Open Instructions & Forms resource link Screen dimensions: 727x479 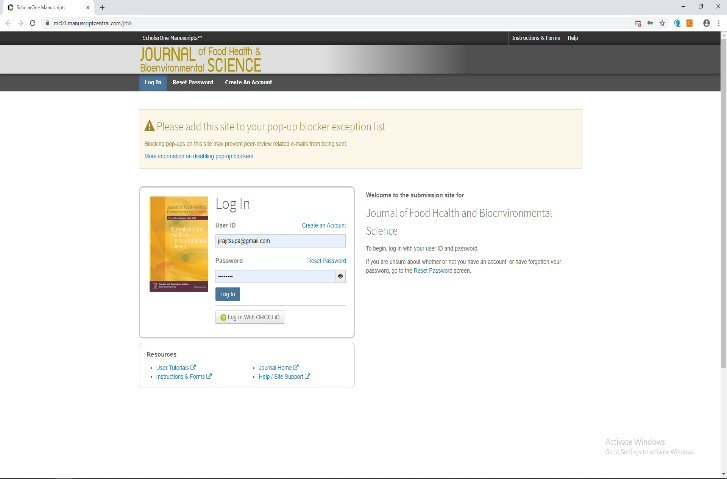point(184,377)
